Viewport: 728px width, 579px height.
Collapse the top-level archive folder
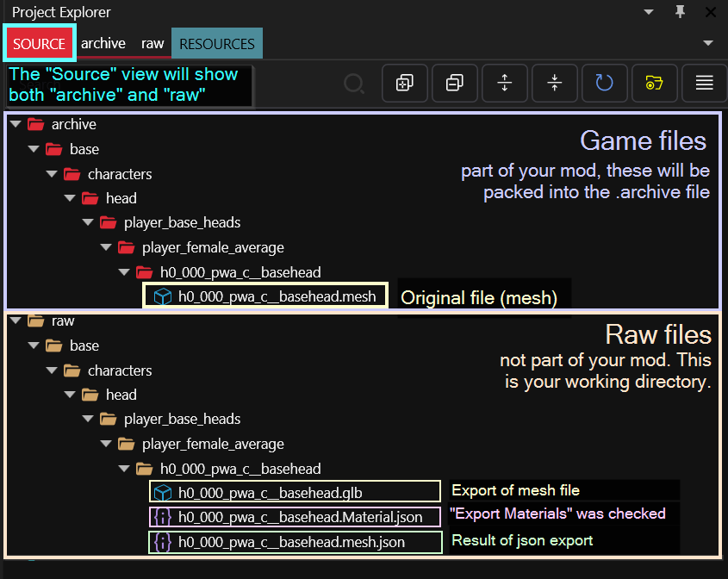click(15, 125)
